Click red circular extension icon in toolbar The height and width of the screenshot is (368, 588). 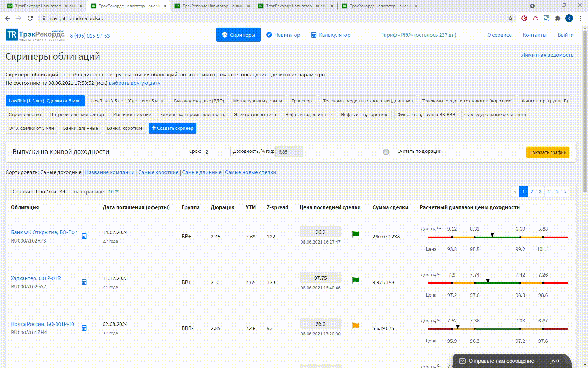coord(524,18)
